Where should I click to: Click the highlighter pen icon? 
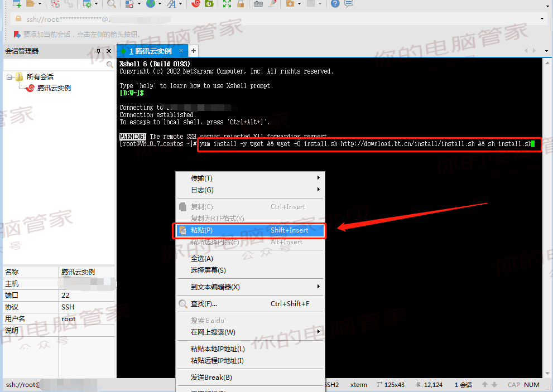click(x=272, y=4)
